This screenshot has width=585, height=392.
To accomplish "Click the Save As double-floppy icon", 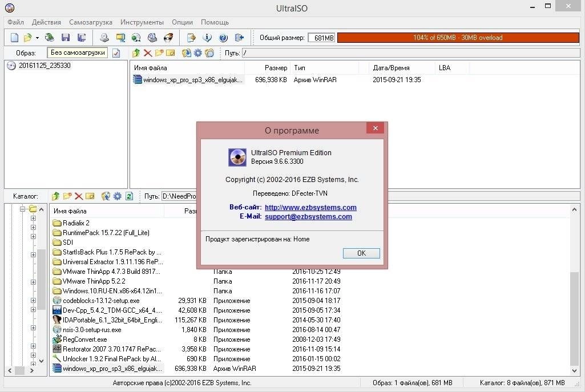I will 82,38.
